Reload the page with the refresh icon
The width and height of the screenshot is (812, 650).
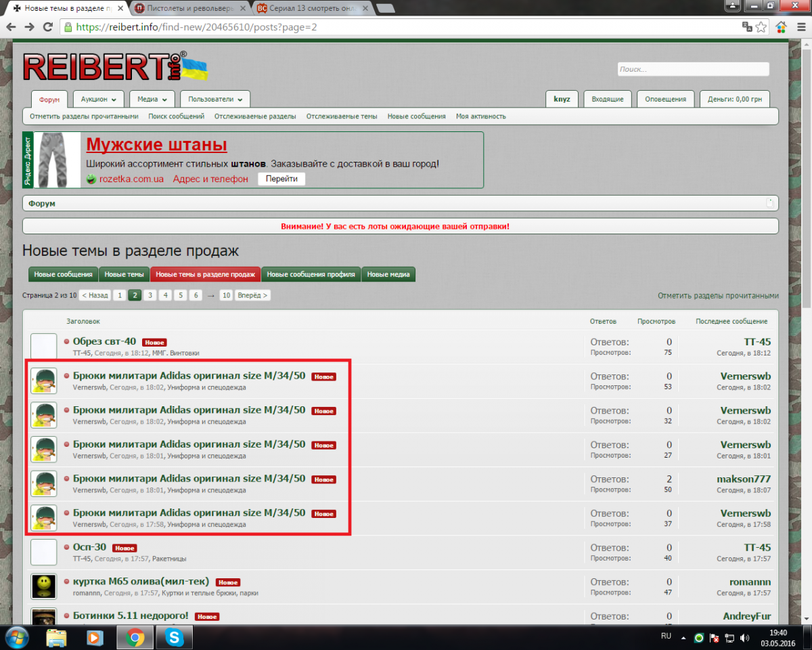[47, 27]
